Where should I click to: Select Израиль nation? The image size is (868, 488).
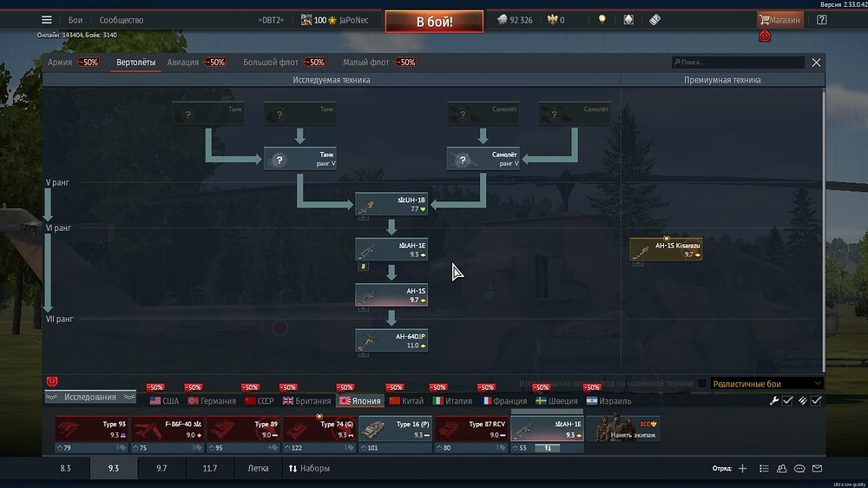[x=608, y=400]
